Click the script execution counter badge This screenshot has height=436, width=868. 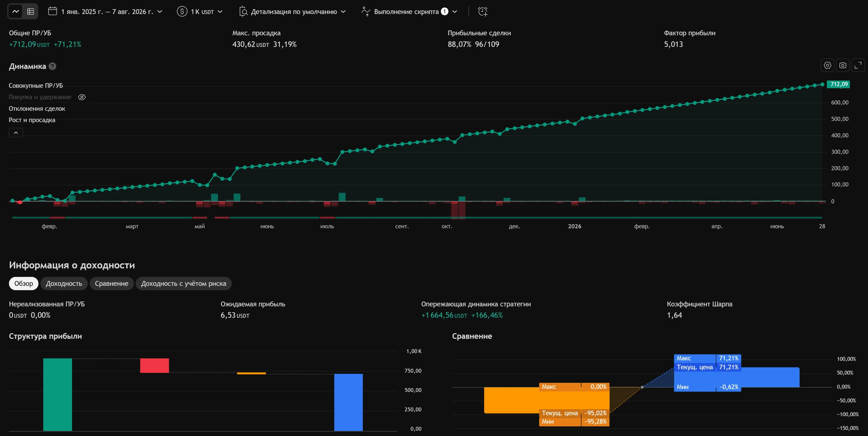click(x=445, y=11)
